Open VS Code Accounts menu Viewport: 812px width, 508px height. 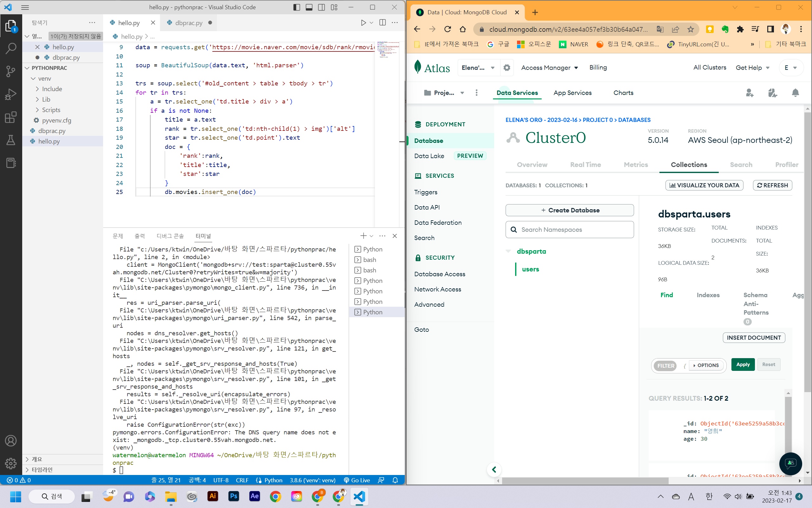(x=11, y=440)
